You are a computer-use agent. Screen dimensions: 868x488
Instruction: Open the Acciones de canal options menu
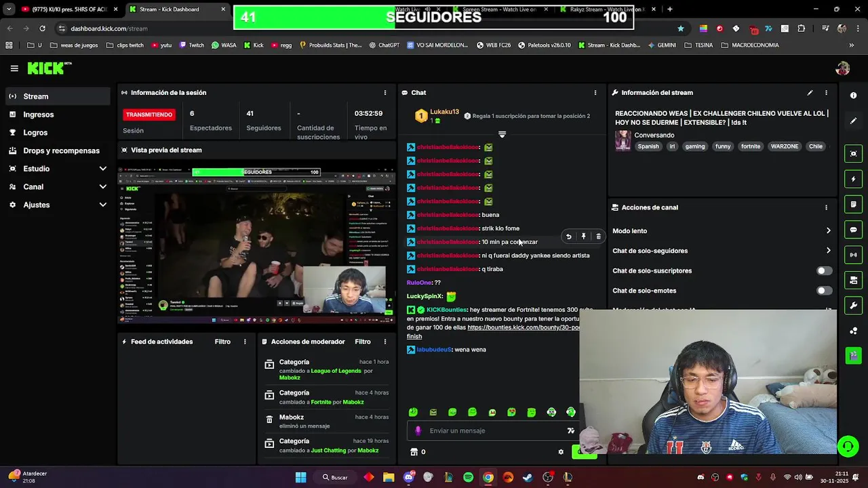[826, 207]
